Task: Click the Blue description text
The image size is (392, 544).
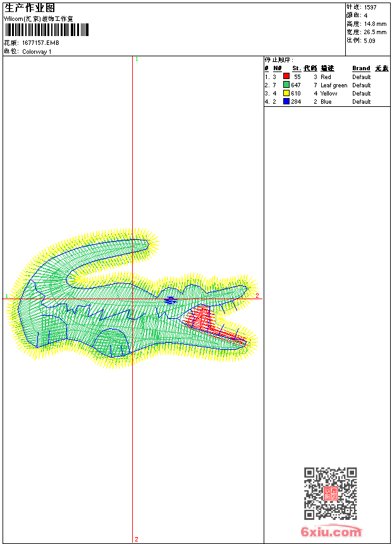Action: click(326, 102)
